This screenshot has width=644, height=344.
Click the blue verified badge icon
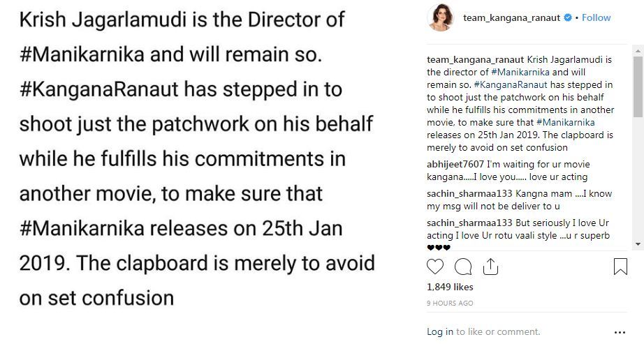click(568, 17)
